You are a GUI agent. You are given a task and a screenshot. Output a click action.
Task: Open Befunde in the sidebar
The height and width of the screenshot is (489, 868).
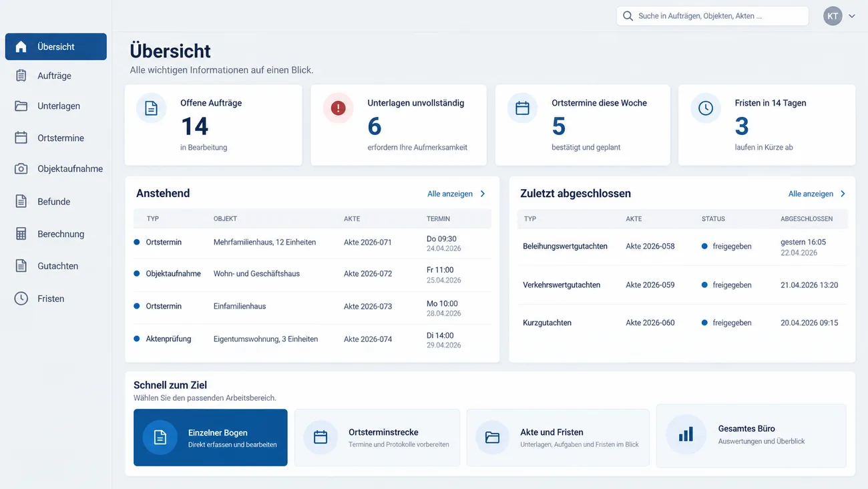click(56, 201)
